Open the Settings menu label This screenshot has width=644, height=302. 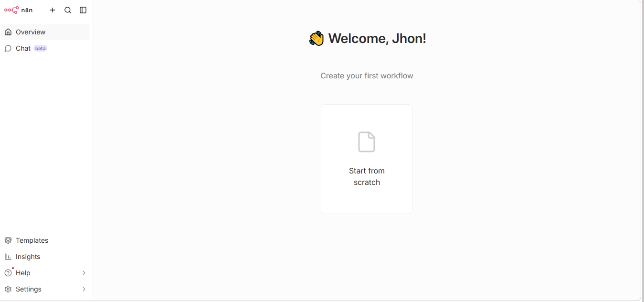[29, 289]
